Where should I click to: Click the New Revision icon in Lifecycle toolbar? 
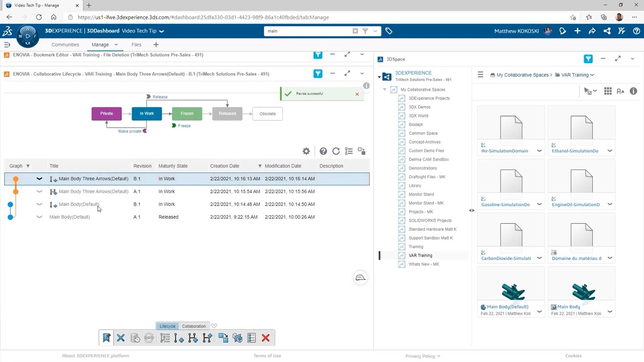[179, 338]
